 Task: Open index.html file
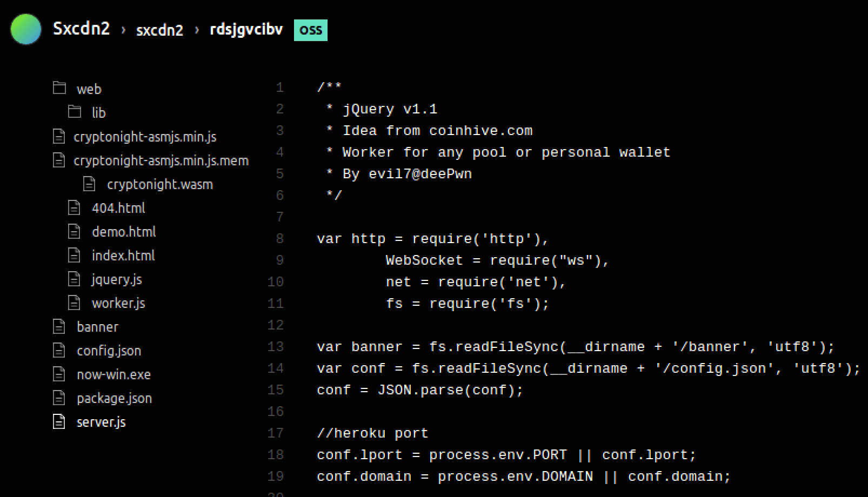pos(123,256)
